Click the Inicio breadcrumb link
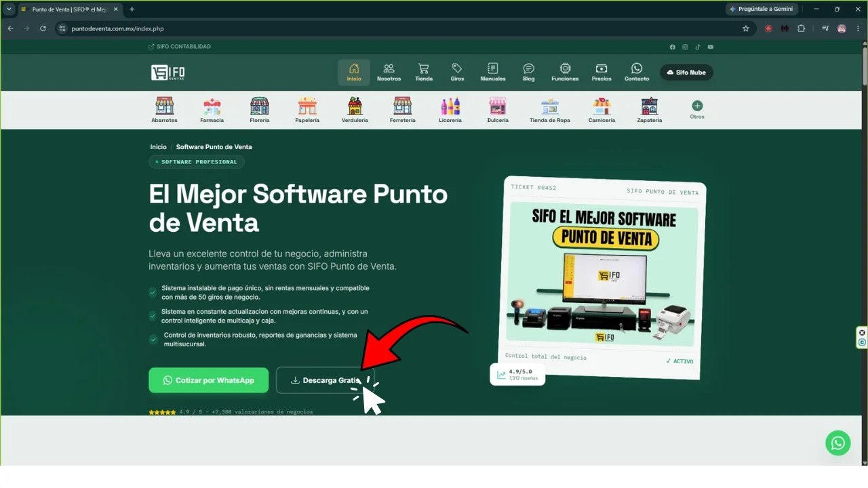 coord(158,147)
